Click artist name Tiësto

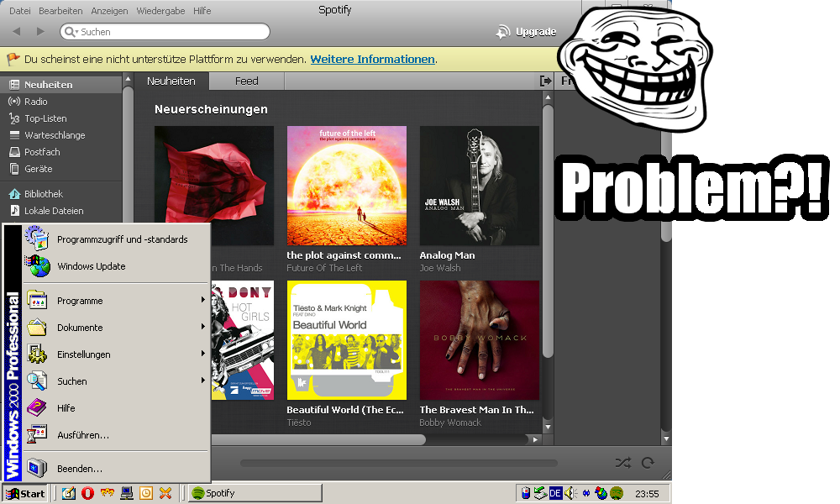299,423
